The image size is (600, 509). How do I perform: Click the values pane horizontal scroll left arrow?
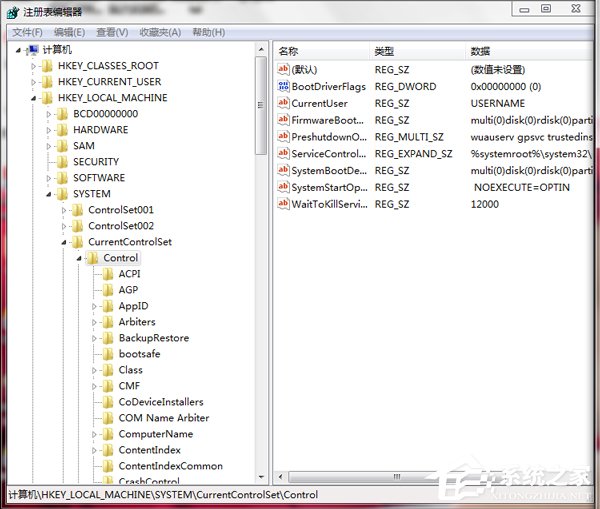pyautogui.click(x=280, y=477)
